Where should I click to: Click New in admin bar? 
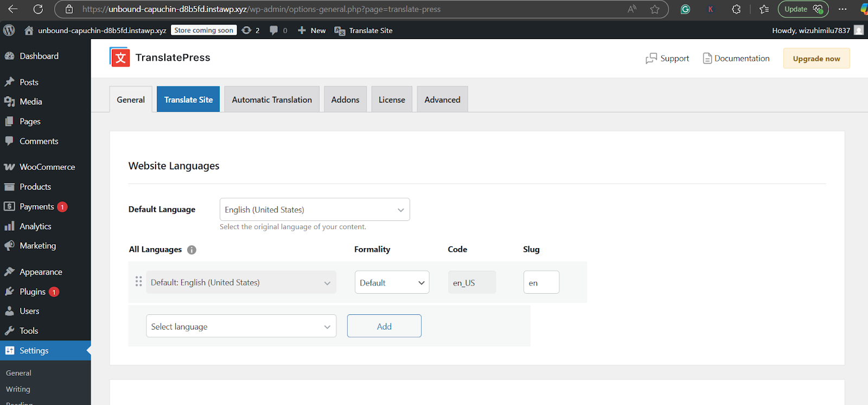pos(311,30)
